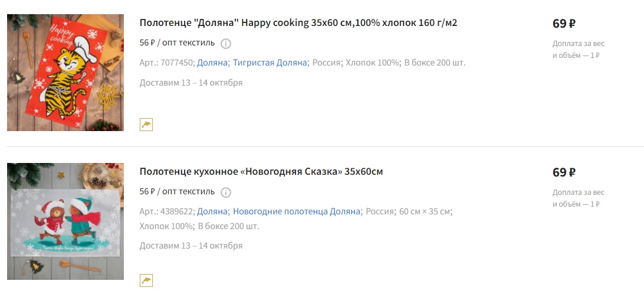Open the tiger chef towel product image

[65, 73]
